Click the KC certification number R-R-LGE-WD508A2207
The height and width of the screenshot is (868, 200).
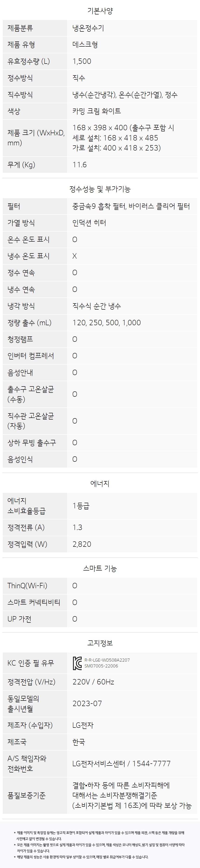(x=107, y=660)
